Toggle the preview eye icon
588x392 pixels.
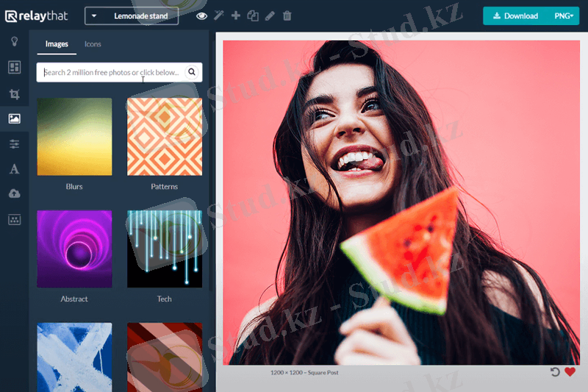point(201,16)
